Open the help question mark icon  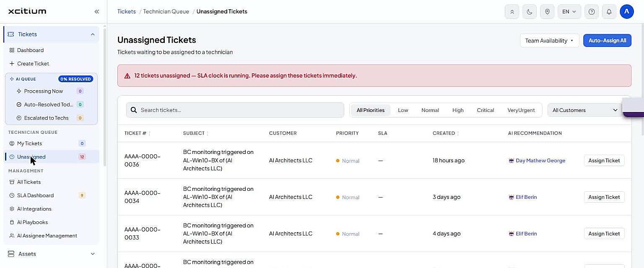tap(592, 12)
